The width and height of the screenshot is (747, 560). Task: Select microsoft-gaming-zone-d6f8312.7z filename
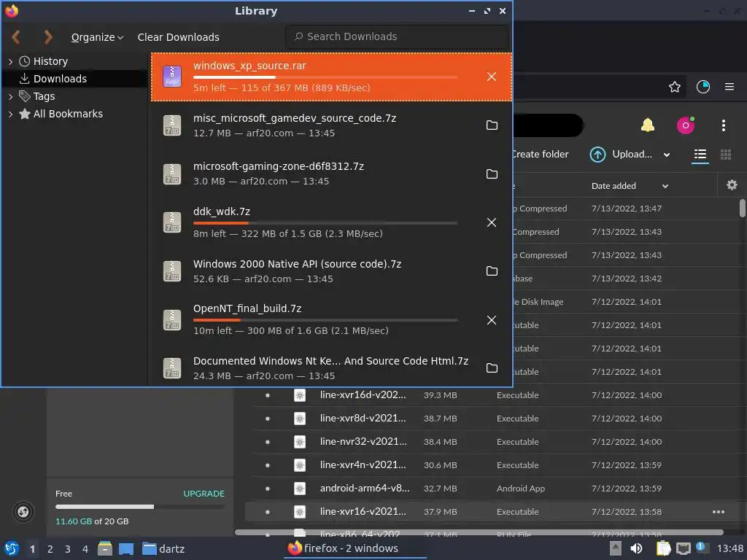[x=278, y=166]
